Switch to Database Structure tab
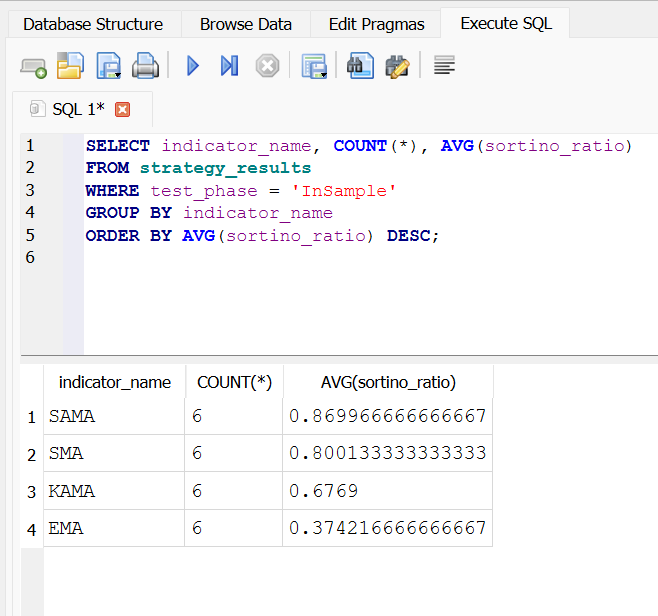Screen dimensions: 658x616 point(93,24)
